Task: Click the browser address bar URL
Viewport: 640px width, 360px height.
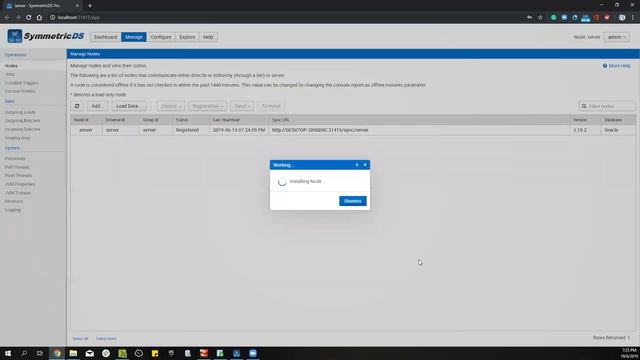Action: (79, 18)
